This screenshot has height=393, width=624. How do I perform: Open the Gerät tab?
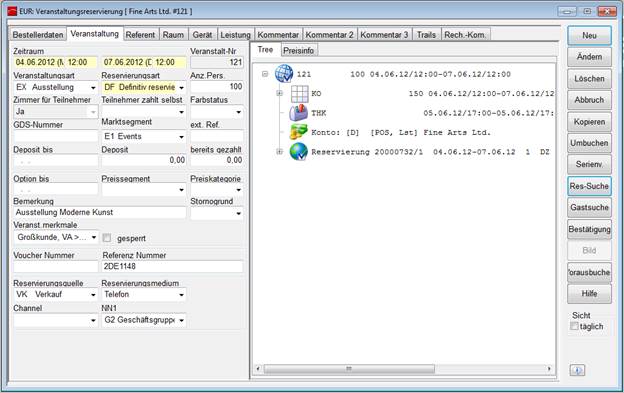point(203,35)
